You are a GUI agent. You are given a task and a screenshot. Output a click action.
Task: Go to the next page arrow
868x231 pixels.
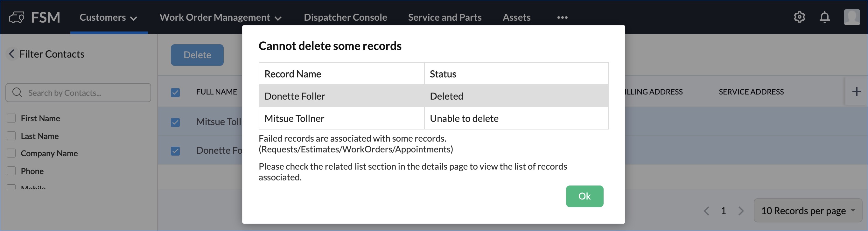(741, 211)
